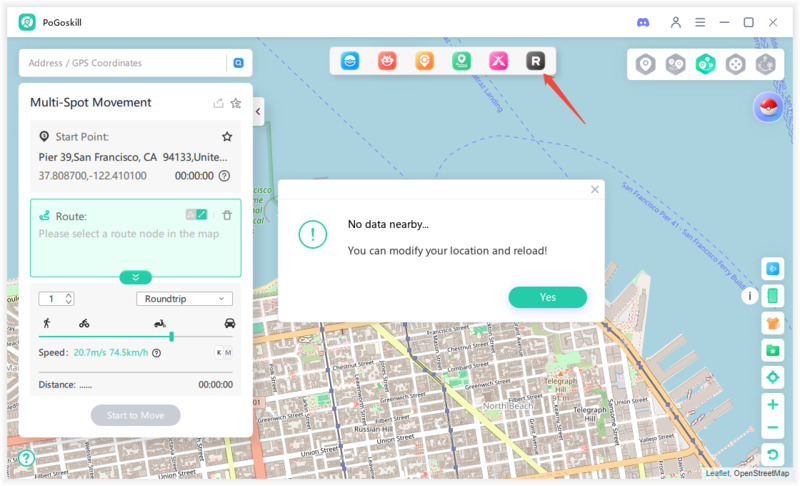Expand the route list chevron

tap(135, 277)
